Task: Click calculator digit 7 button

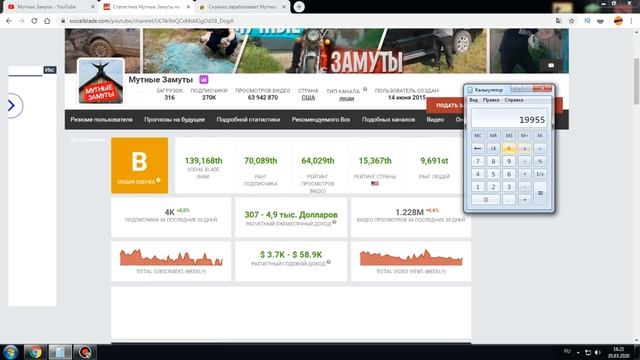Action: pos(478,161)
